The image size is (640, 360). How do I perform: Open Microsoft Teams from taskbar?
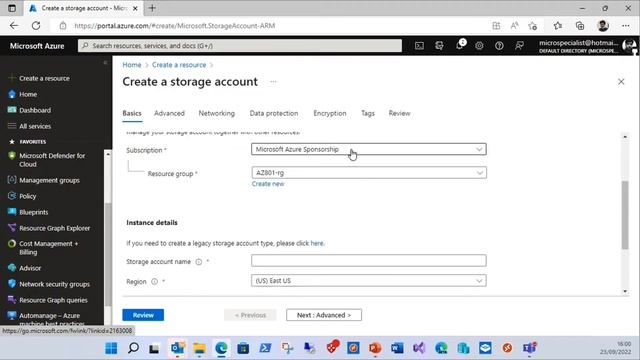[x=529, y=348]
